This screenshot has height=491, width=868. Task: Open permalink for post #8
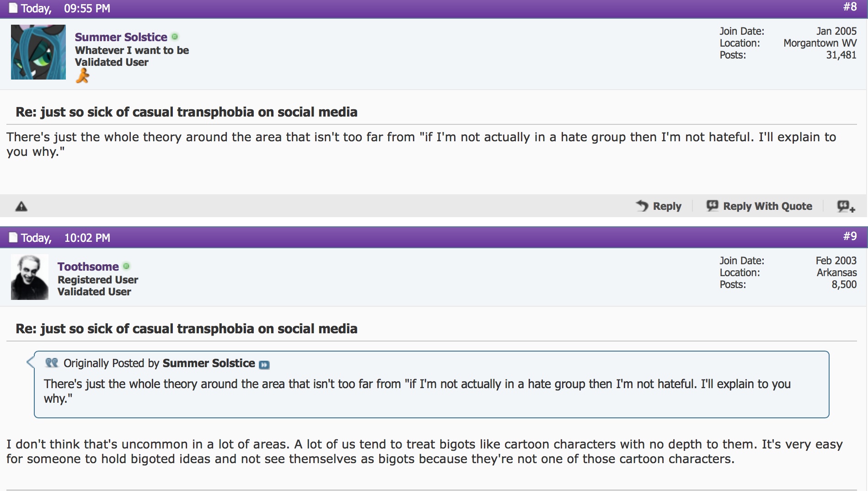coord(850,7)
